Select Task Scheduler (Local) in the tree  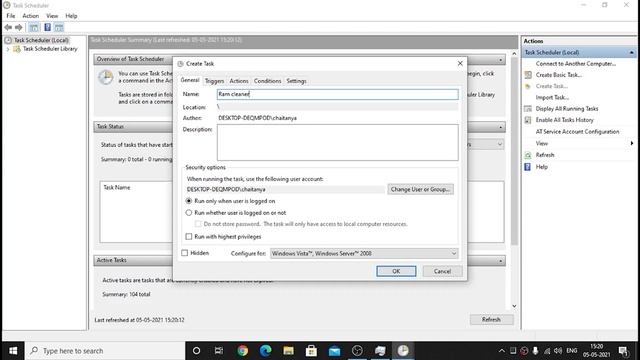click(x=41, y=40)
